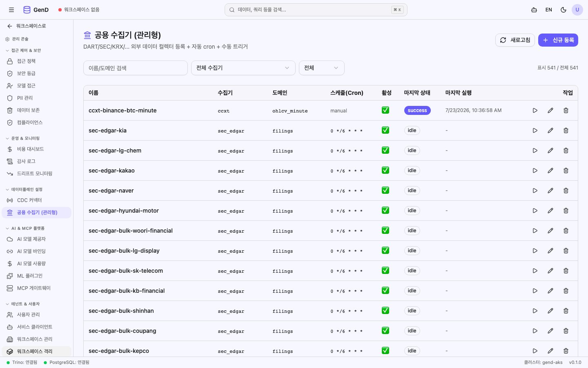Screen dimensions: 588x368
Task: Run sec-edgar-lg-chem collector
Action: point(535,150)
